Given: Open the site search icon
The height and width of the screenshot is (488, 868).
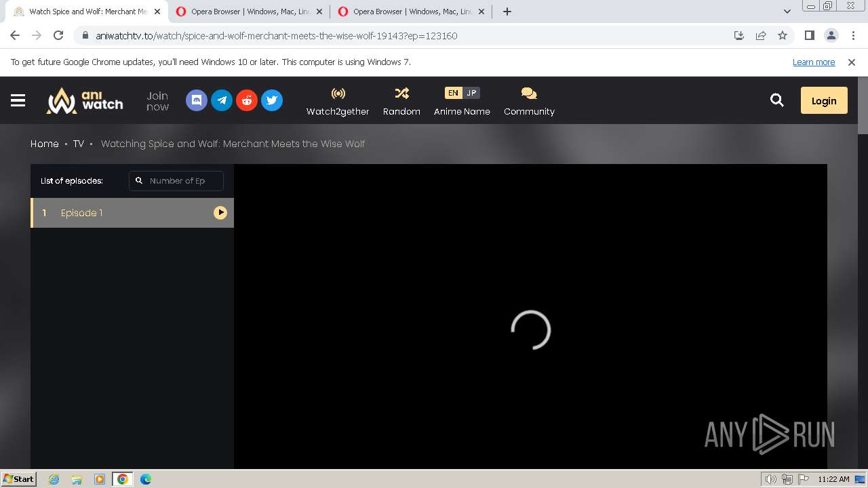Looking at the screenshot, I should point(777,100).
